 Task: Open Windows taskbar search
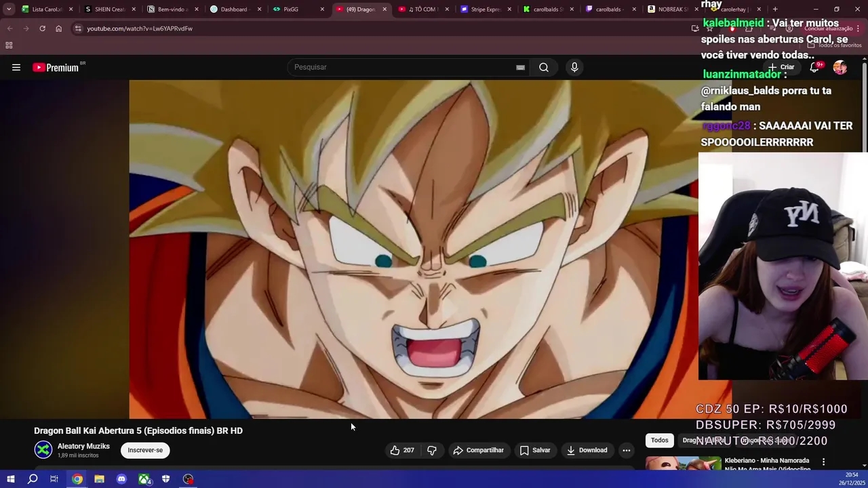pyautogui.click(x=33, y=479)
